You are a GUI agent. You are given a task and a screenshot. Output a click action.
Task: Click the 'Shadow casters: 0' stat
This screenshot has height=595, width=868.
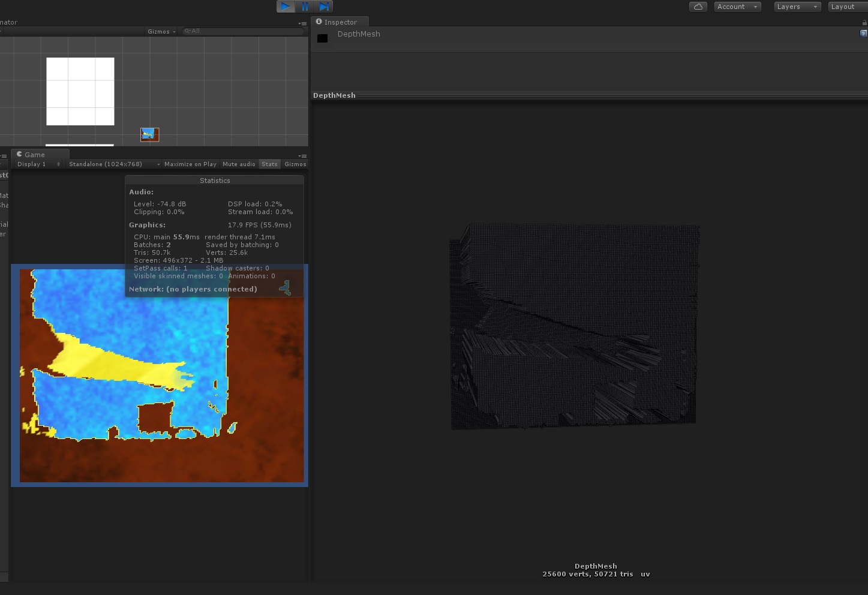point(238,268)
